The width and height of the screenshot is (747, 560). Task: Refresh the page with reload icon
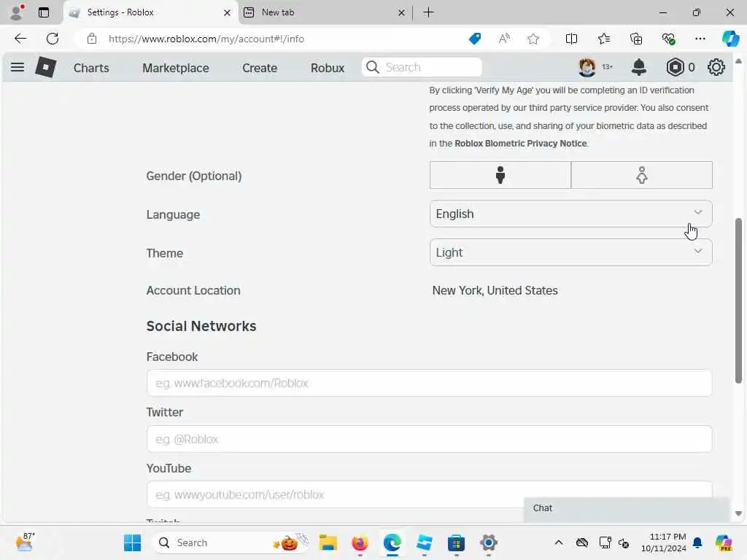[x=53, y=39]
